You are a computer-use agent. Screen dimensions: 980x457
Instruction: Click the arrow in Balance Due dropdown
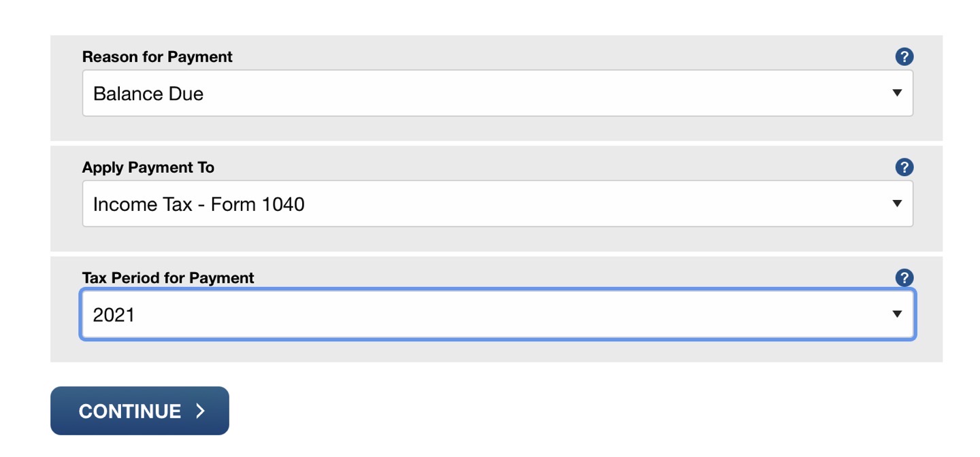pos(897,93)
